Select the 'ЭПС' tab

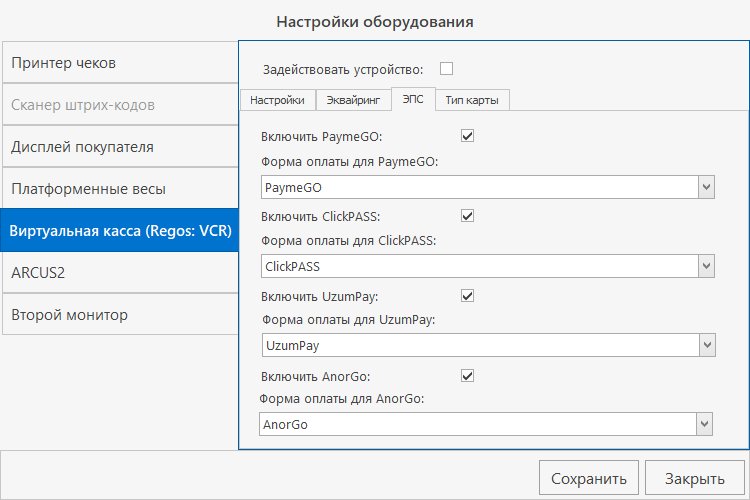[412, 100]
